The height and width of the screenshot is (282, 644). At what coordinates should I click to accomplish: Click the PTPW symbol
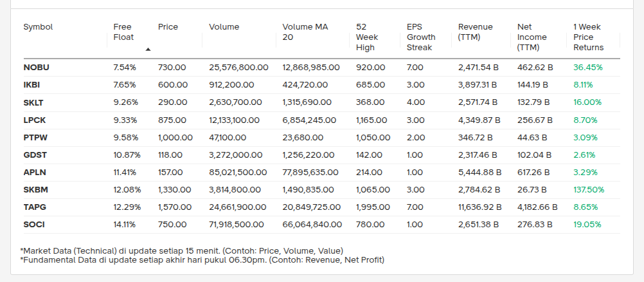(35, 137)
